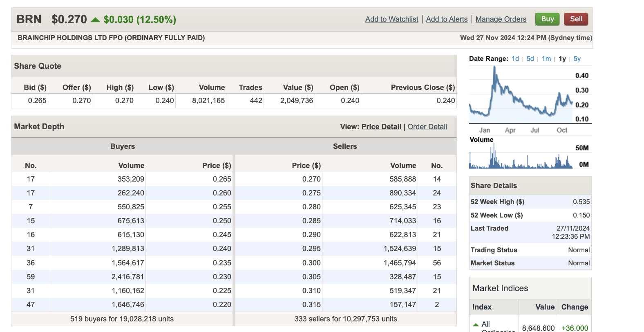Click the Trades value 442
This screenshot has width=644, height=332.
pyautogui.click(x=256, y=101)
